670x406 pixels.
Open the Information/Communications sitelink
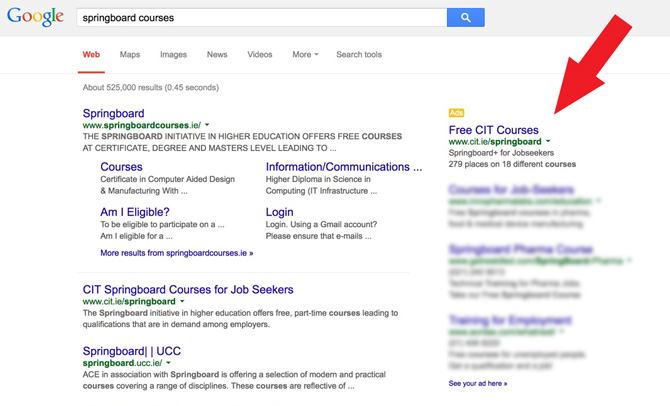pyautogui.click(x=344, y=167)
